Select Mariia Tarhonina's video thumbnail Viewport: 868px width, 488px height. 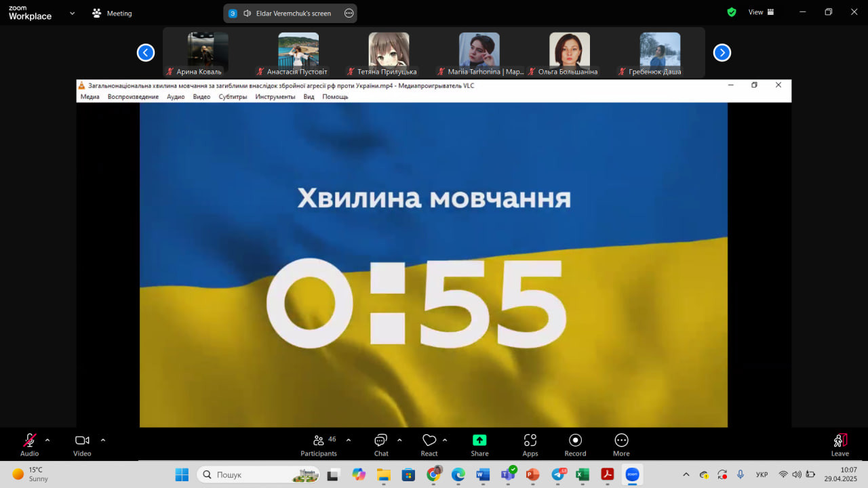point(479,54)
